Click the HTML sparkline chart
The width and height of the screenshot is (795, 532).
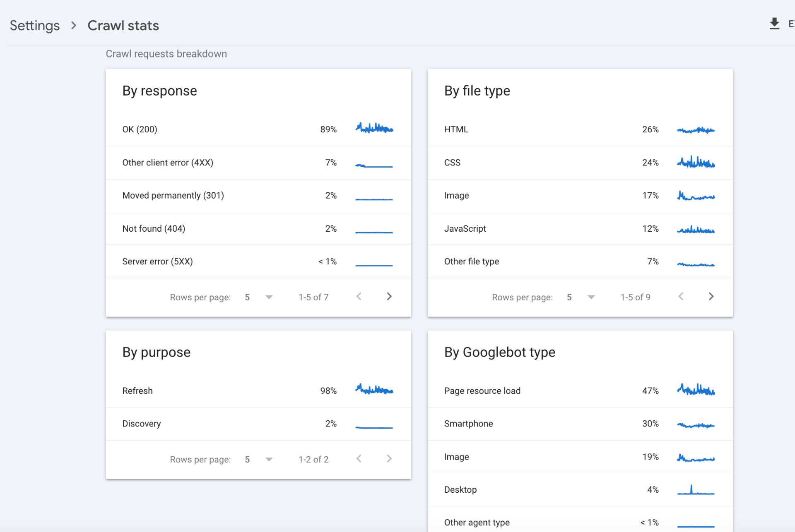696,130
